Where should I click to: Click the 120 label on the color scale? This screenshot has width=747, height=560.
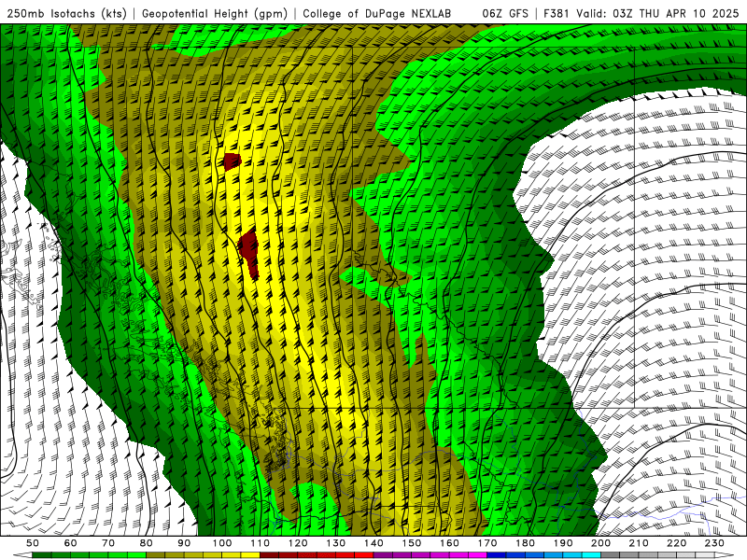(x=298, y=543)
